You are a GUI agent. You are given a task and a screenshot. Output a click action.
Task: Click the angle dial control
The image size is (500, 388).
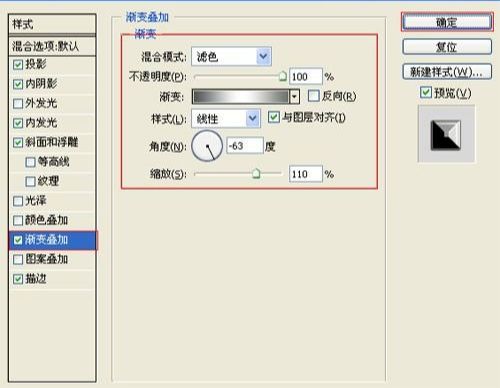(207, 146)
